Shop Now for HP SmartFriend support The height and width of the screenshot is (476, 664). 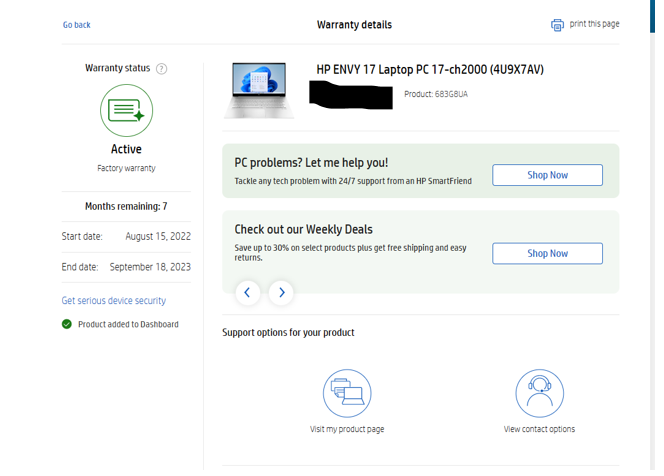[x=547, y=175]
